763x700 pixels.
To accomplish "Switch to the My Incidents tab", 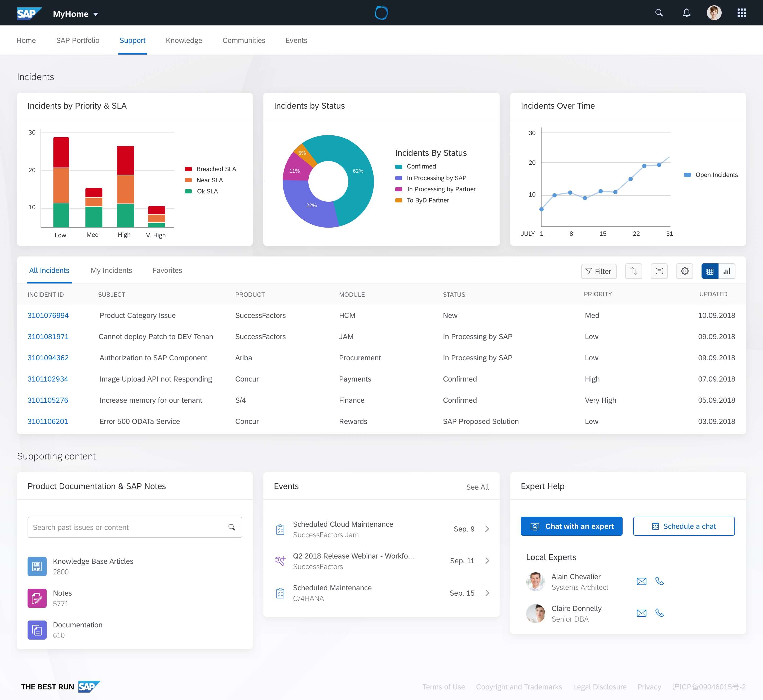I will pyautogui.click(x=111, y=270).
